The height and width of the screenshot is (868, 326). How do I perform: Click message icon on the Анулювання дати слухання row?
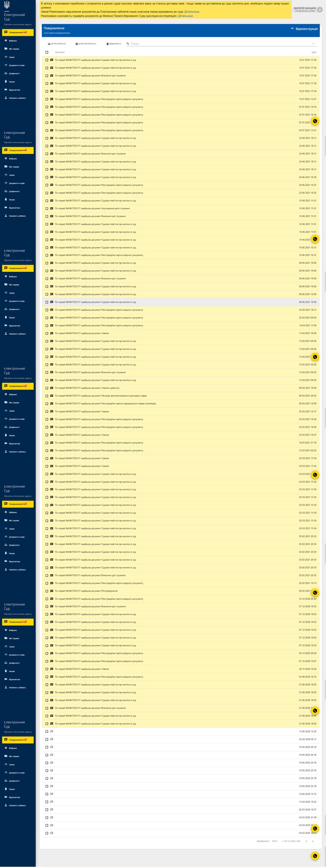coord(52,208)
